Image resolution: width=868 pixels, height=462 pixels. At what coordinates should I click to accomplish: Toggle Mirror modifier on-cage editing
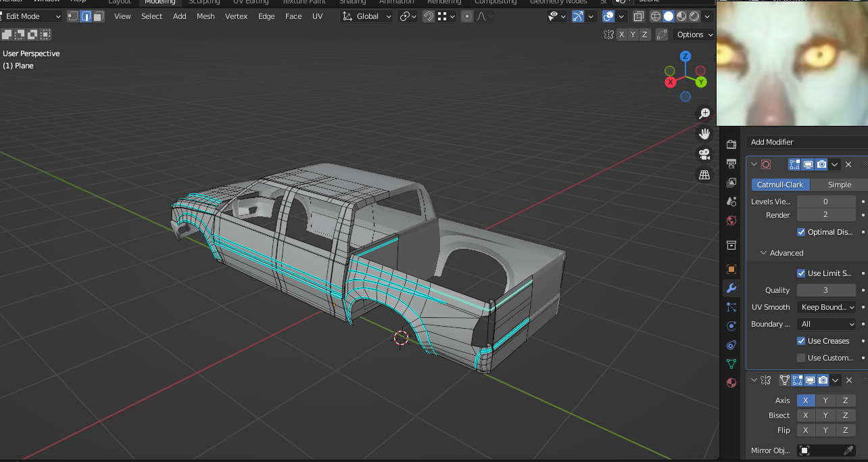pos(785,381)
